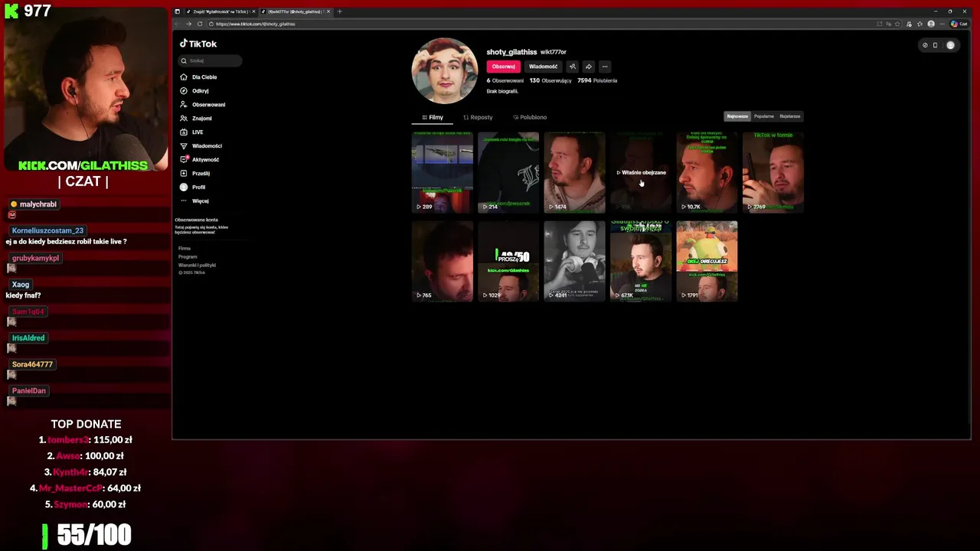Screen dimensions: 980x551
Task: Open a new browser tab
Action: (340, 11)
